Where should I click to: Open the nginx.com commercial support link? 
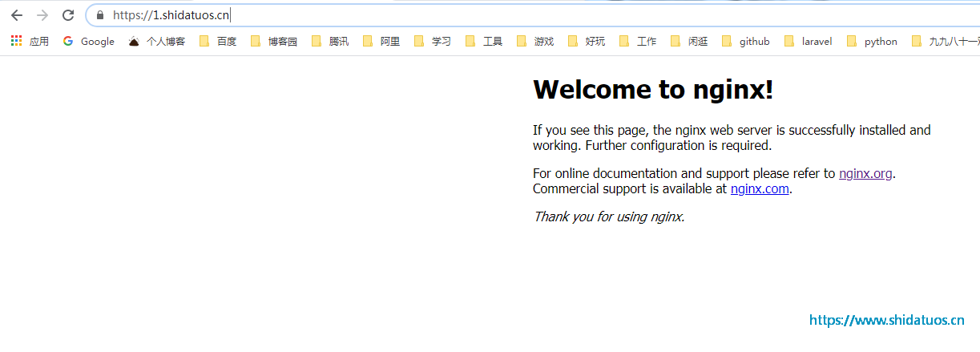pos(760,189)
